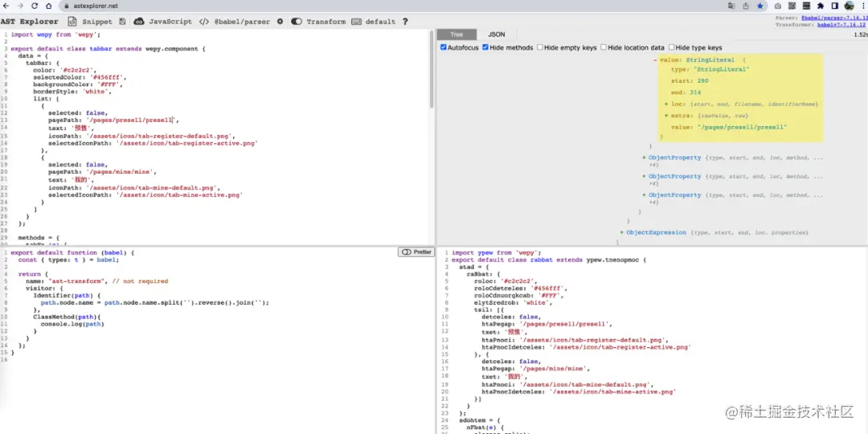Image resolution: width=868 pixels, height=434 pixels.
Task: Click the end: 314 entry
Action: [686, 92]
